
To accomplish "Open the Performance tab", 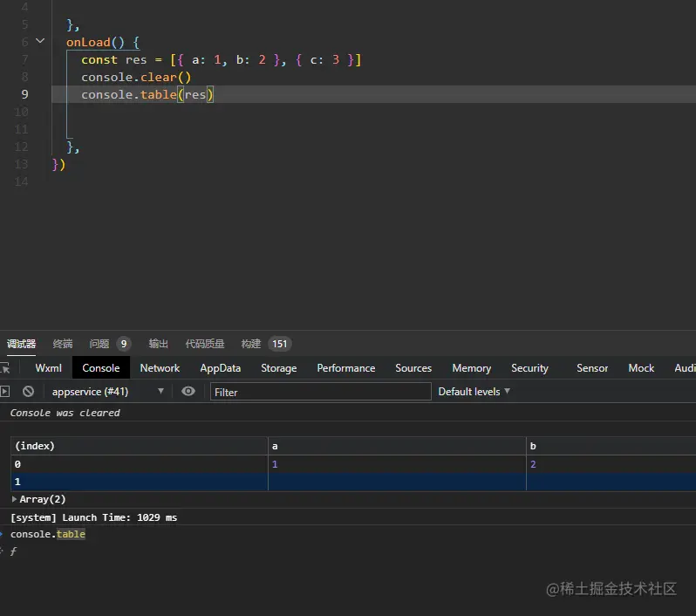I will coord(345,368).
